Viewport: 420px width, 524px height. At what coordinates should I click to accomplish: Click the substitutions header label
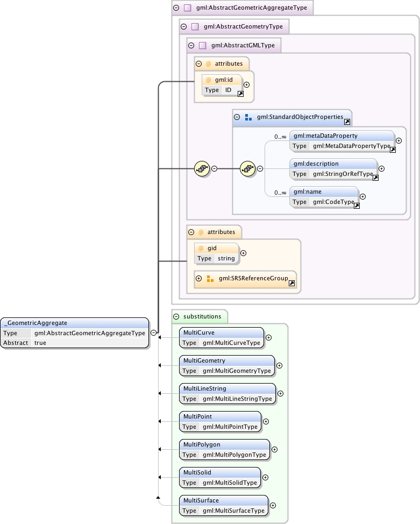pyautogui.click(x=202, y=316)
